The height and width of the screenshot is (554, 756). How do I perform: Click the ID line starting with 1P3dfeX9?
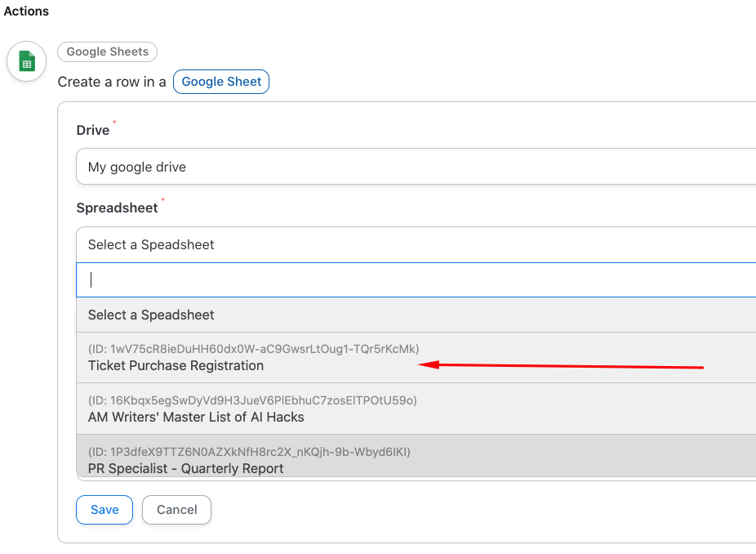(249, 452)
